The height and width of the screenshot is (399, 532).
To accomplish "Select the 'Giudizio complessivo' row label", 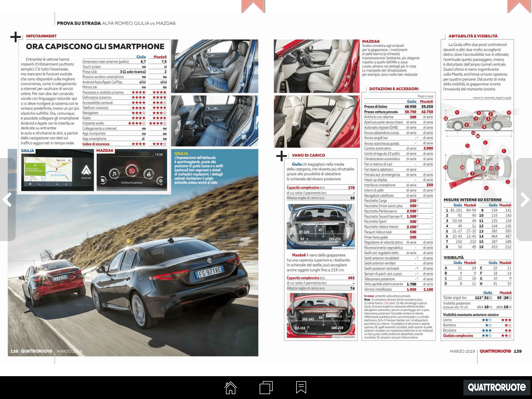I will pyautogui.click(x=458, y=336).
